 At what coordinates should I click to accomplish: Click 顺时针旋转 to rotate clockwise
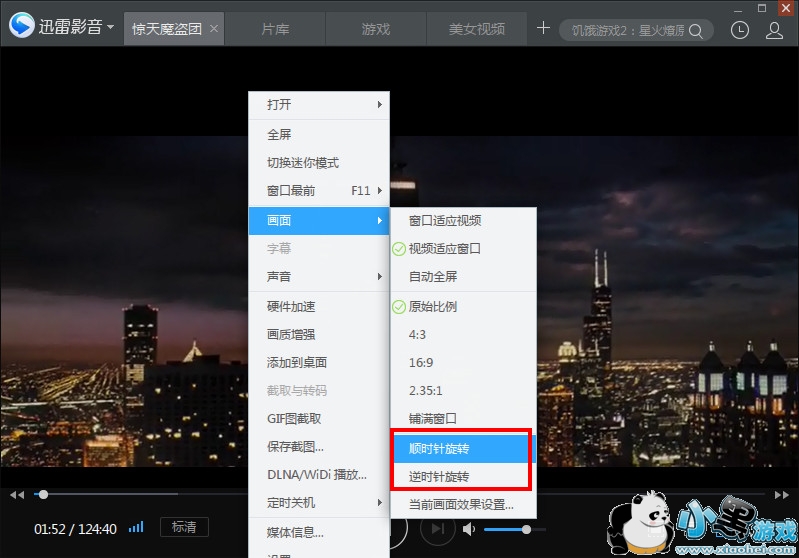pos(461,448)
